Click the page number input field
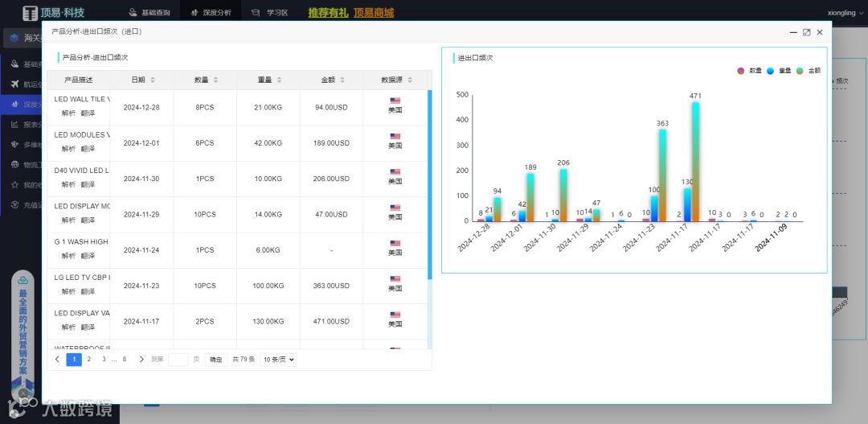Viewport: 868px width, 424px height. pyautogui.click(x=178, y=360)
